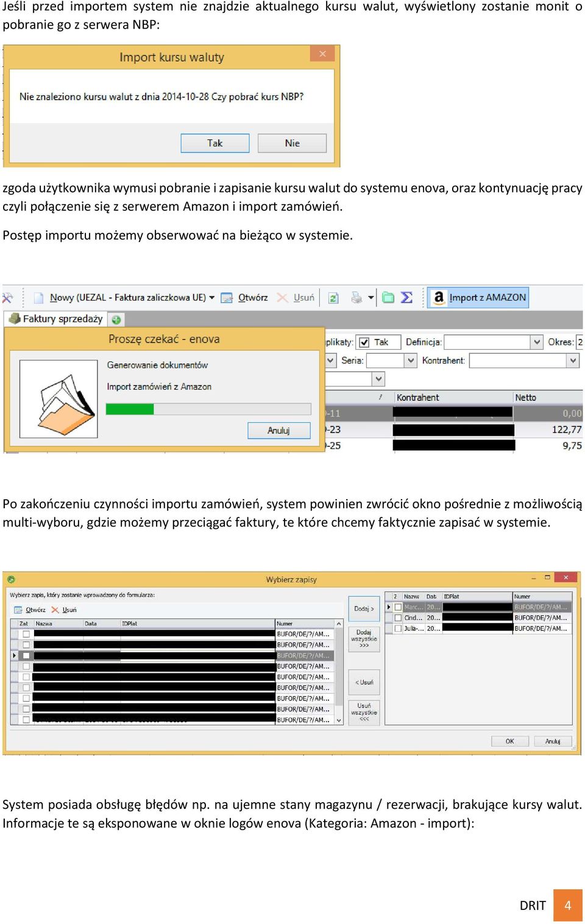
Task: Click the Usuń wszystkie <<< button
Action: 364,712
